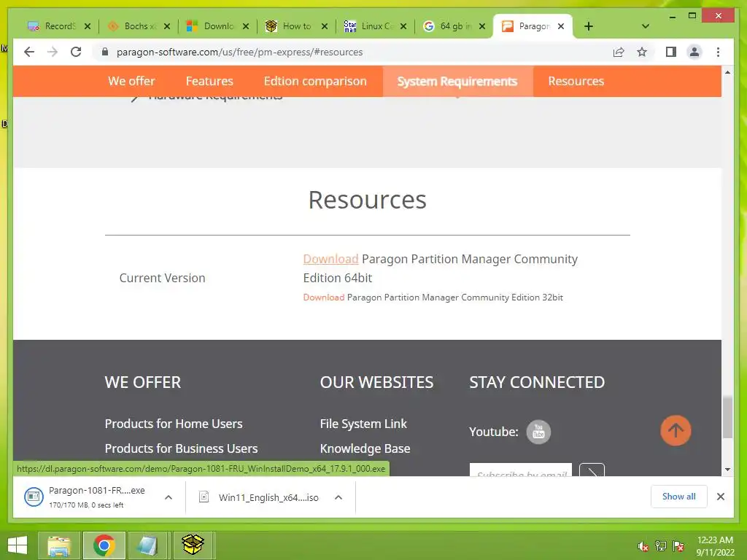
Task: Open a new browser tab
Action: pyautogui.click(x=589, y=26)
